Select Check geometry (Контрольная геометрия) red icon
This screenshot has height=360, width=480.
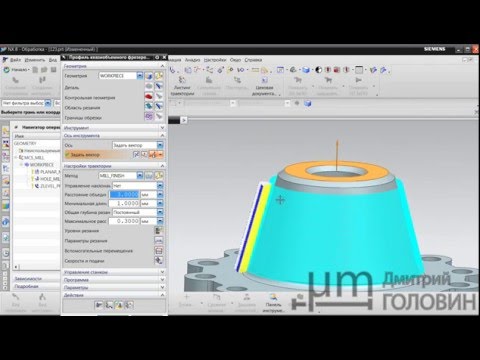tap(149, 97)
